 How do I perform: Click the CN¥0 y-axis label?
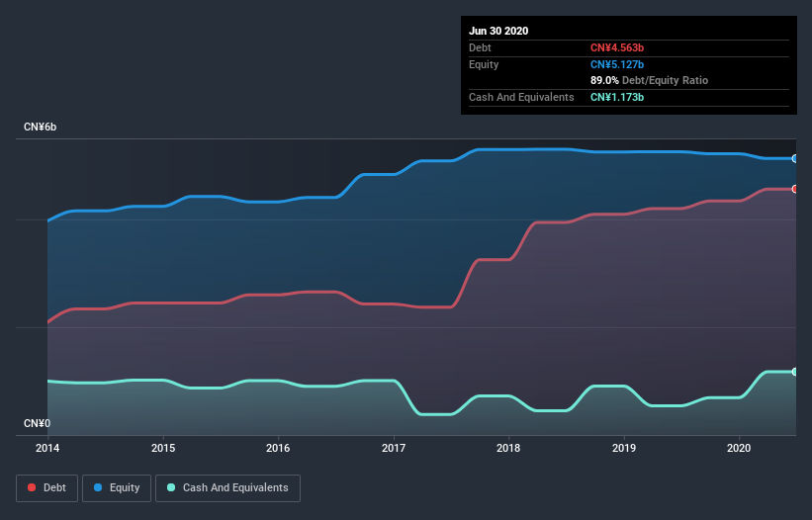click(x=38, y=424)
